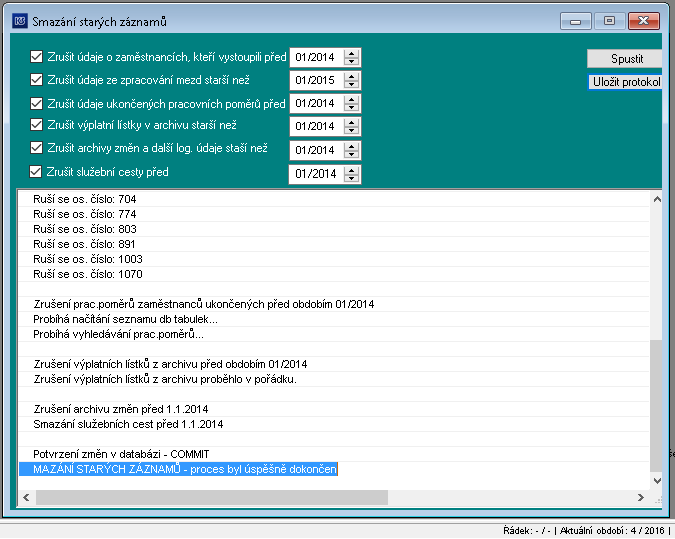
Task: Uncheck 'Zrušit služební cesty před' checkbox
Action: tap(35, 172)
